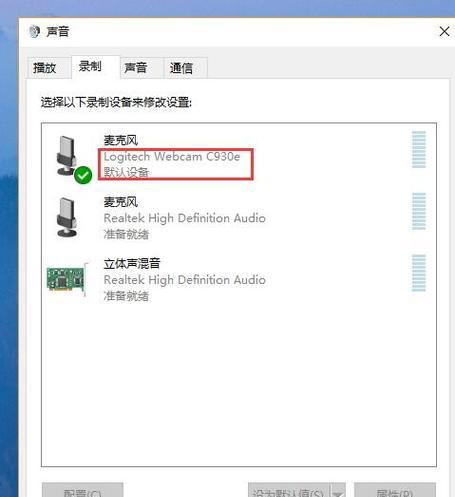Click the 配置 button
The image size is (455, 497).
tap(82, 490)
